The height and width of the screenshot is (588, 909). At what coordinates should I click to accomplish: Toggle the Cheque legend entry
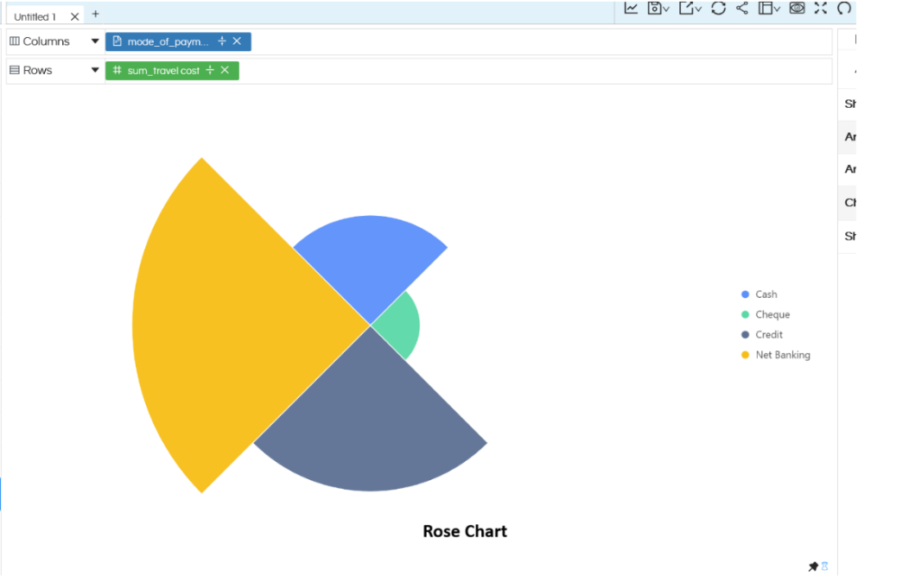point(770,314)
